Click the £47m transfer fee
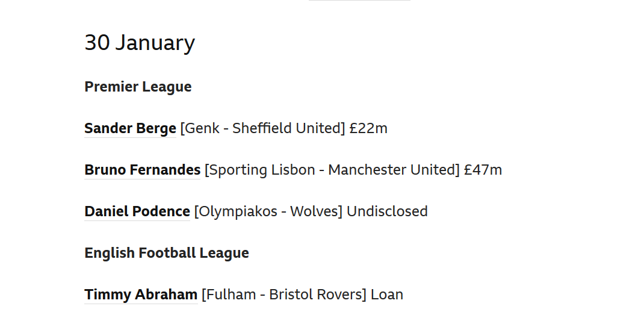 483,170
